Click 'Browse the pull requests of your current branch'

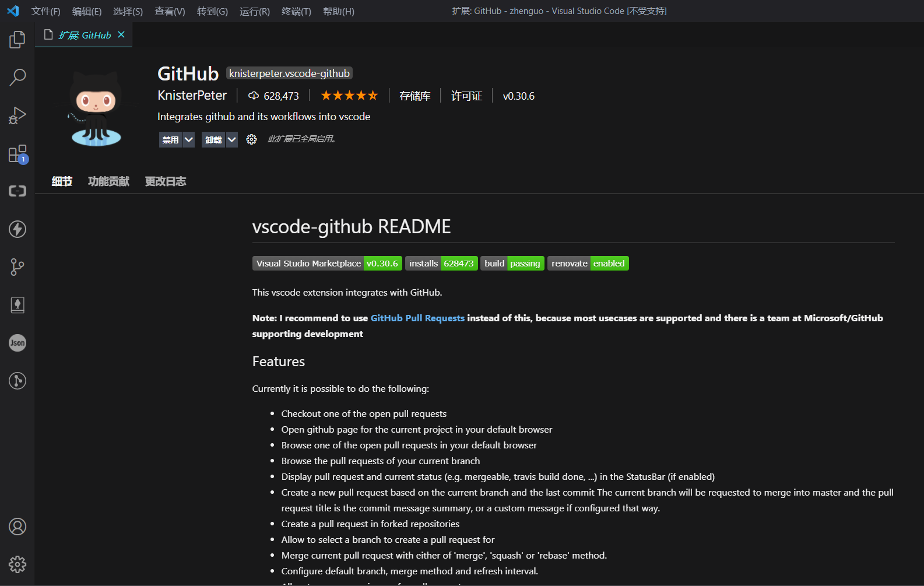[x=381, y=461]
